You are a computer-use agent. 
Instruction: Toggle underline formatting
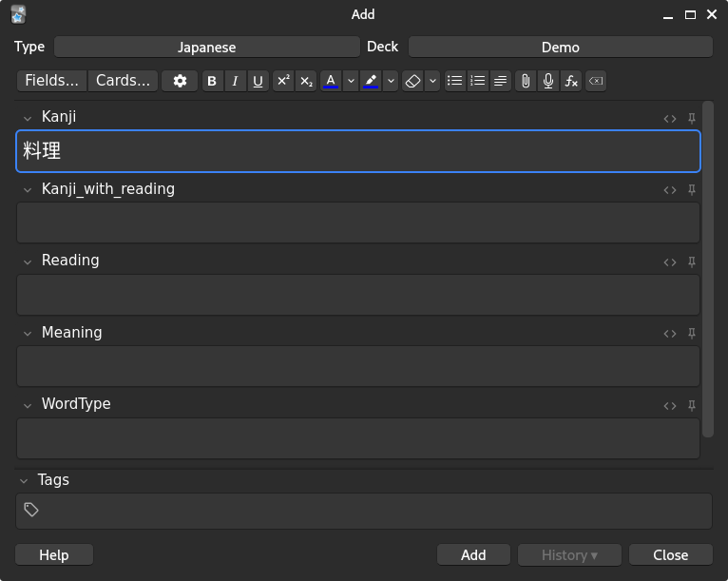(x=258, y=82)
